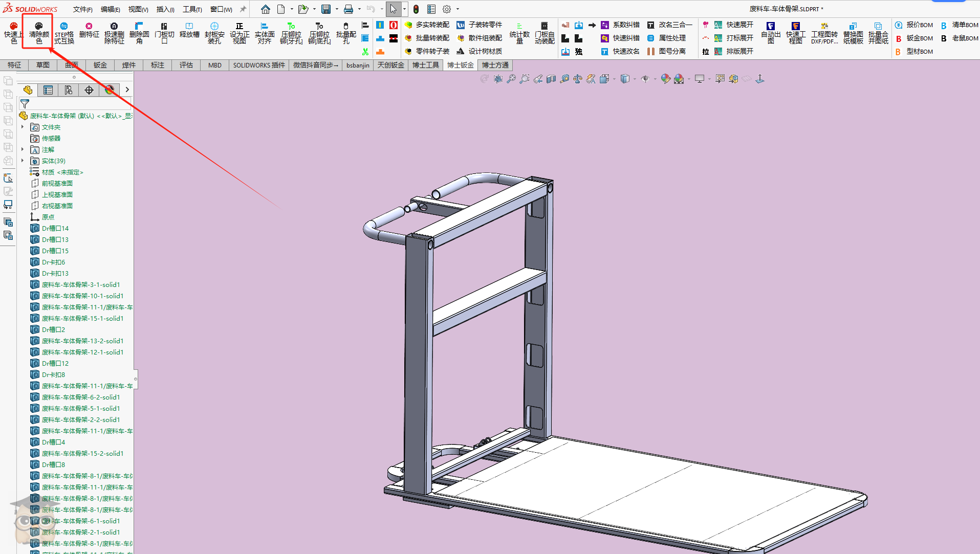980x554 pixels.
Task: Select the 压铆拉铆[底孔] tool
Action: point(319,33)
